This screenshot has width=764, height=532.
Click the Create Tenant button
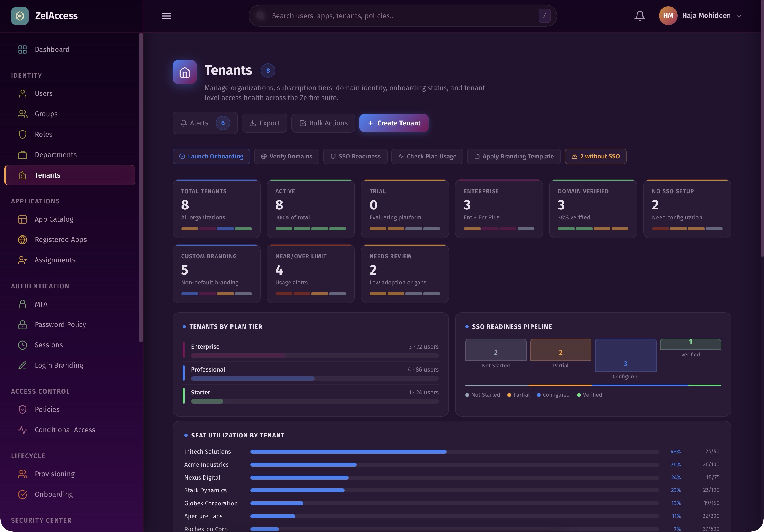coord(394,123)
